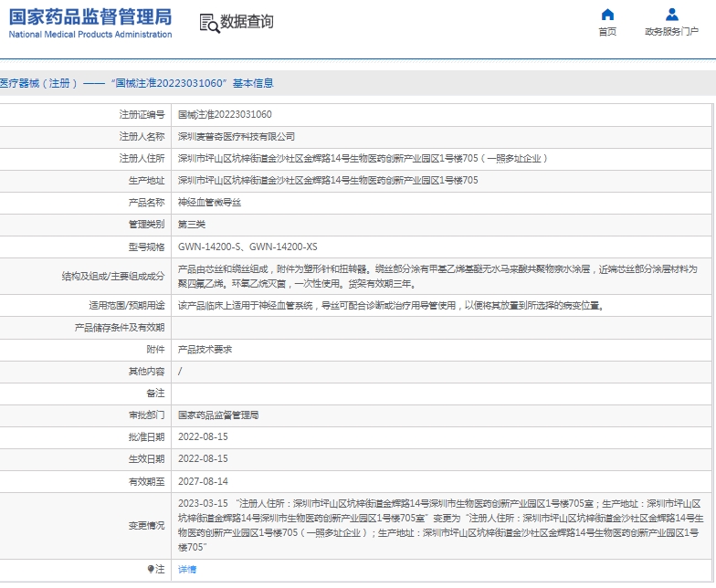Image resolution: width=716 pixels, height=588 pixels.
Task: Click the National Medical Products Administration subtitle
Action: [x=90, y=35]
